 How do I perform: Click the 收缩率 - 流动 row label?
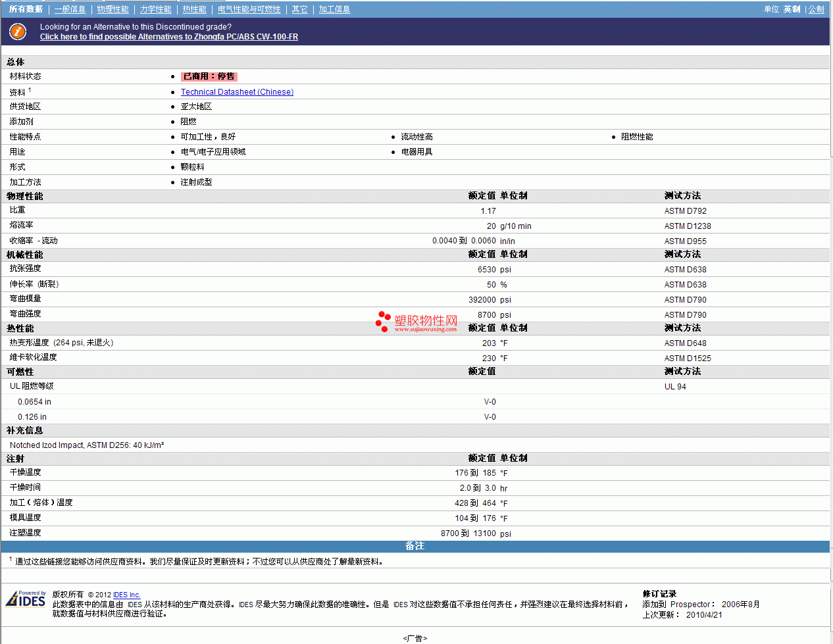point(34,241)
